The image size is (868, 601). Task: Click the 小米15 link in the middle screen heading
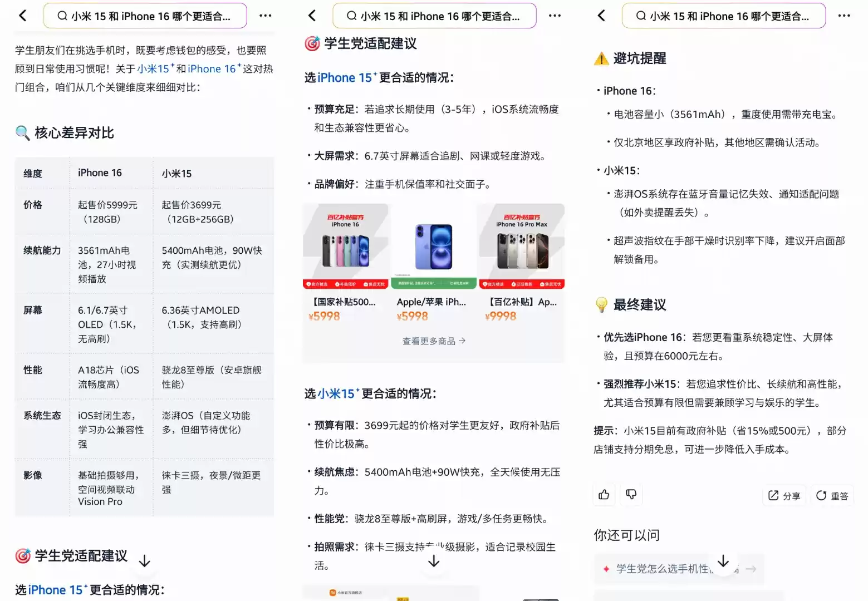(336, 394)
